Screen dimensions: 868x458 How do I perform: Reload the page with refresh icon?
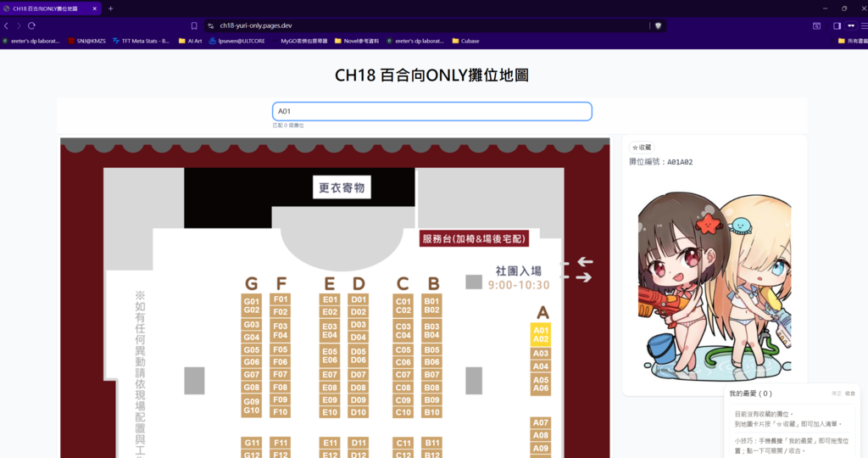pyautogui.click(x=32, y=26)
